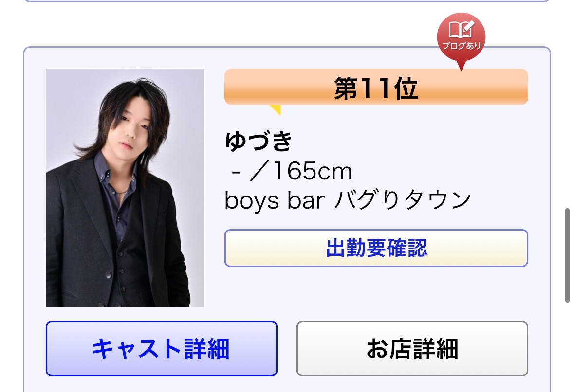Click the words boys bar in the shop line

coord(275,200)
